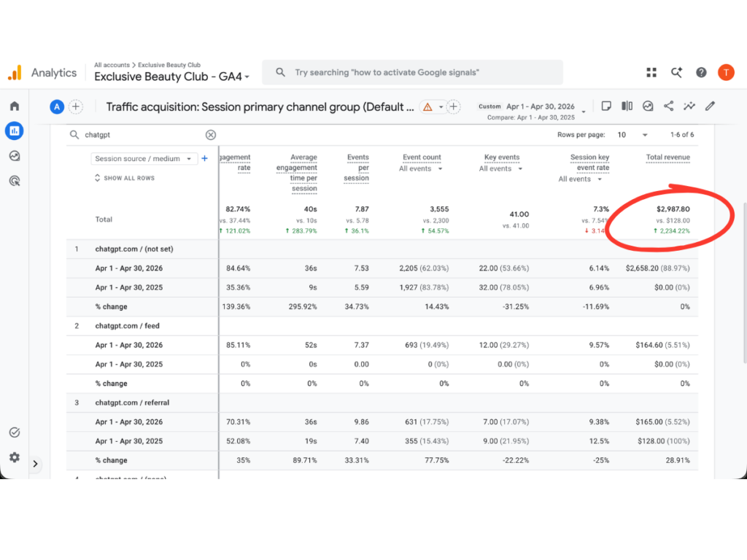
Task: Open the Exclusive Beauty Club - GA4 property selector
Action: click(172, 77)
